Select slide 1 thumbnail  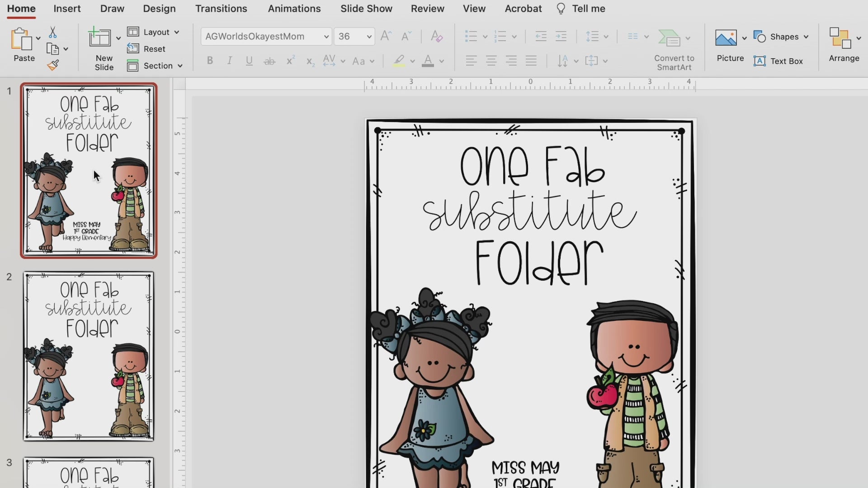pyautogui.click(x=89, y=170)
